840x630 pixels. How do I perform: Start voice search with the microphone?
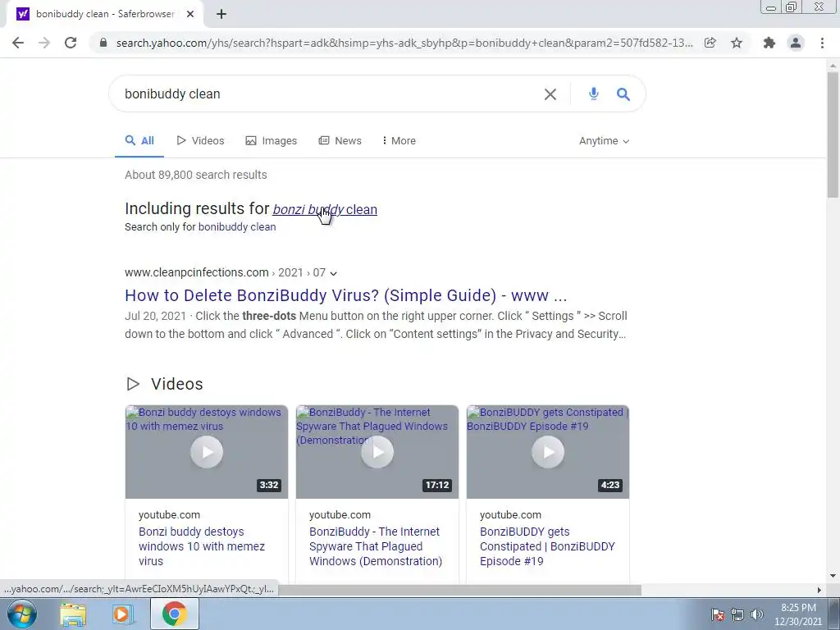594,94
